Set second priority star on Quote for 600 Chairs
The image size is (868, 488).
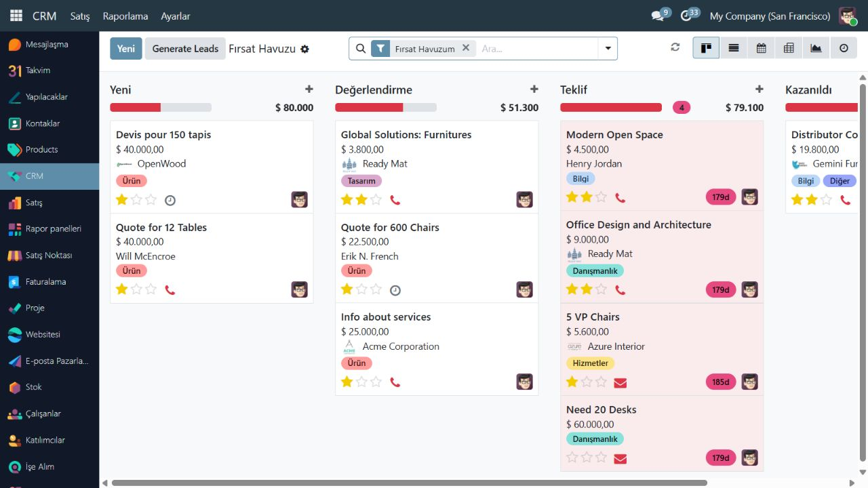click(361, 289)
